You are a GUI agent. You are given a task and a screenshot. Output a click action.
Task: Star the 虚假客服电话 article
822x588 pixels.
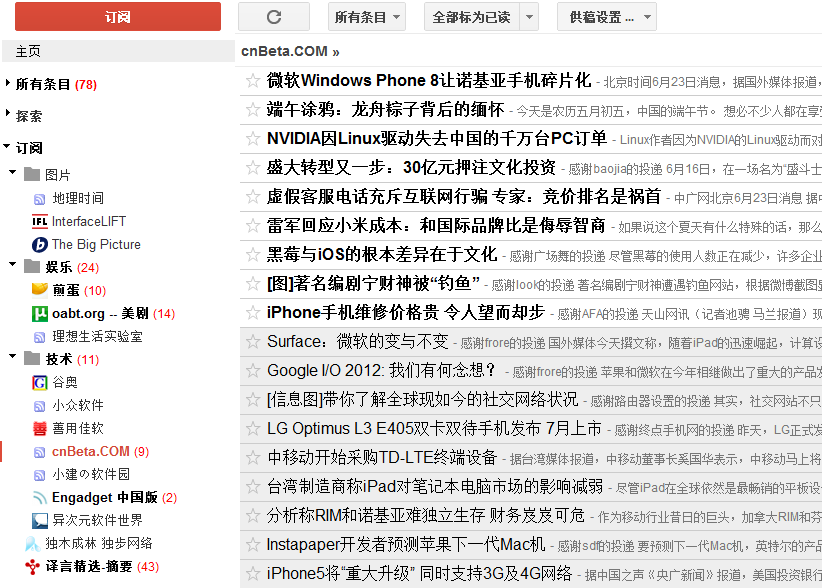[x=253, y=197]
